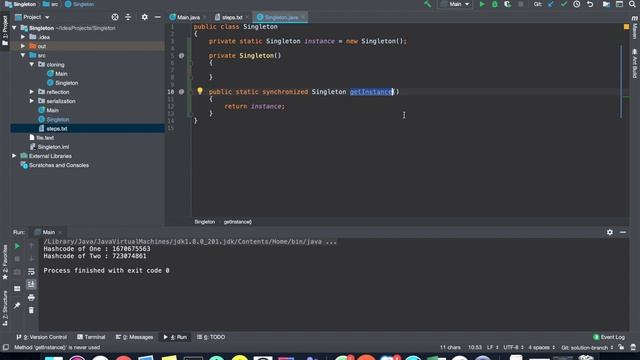The width and height of the screenshot is (640, 360).
Task: Open Main class inside cloning package
Action: click(57, 74)
